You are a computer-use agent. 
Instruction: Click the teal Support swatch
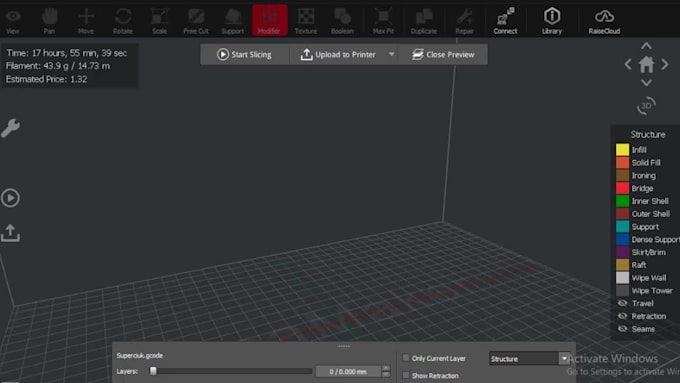click(x=622, y=226)
